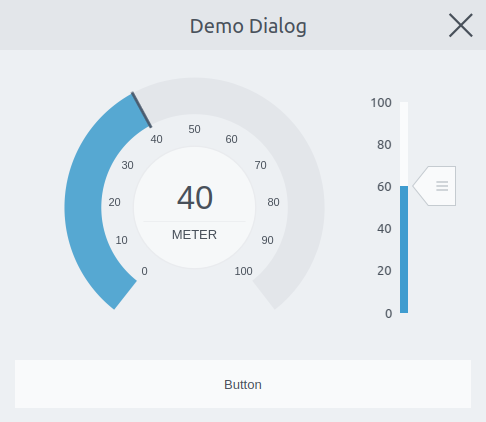Viewport: 486px width, 422px height.
Task: Click the 80 mark on the vertical slider
Action: pyautogui.click(x=384, y=145)
